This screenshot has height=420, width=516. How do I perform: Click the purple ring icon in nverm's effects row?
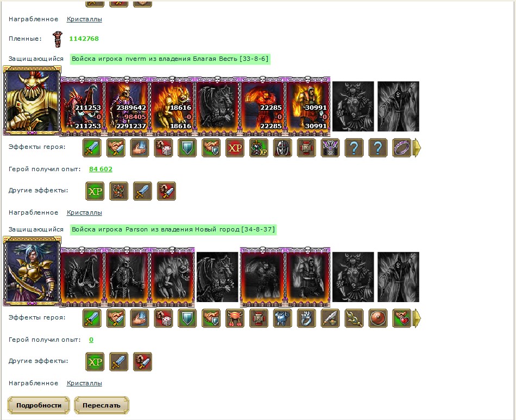click(402, 148)
